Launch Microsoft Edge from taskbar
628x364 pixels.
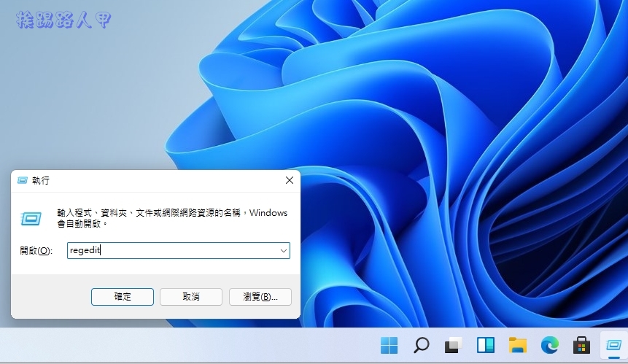549,345
